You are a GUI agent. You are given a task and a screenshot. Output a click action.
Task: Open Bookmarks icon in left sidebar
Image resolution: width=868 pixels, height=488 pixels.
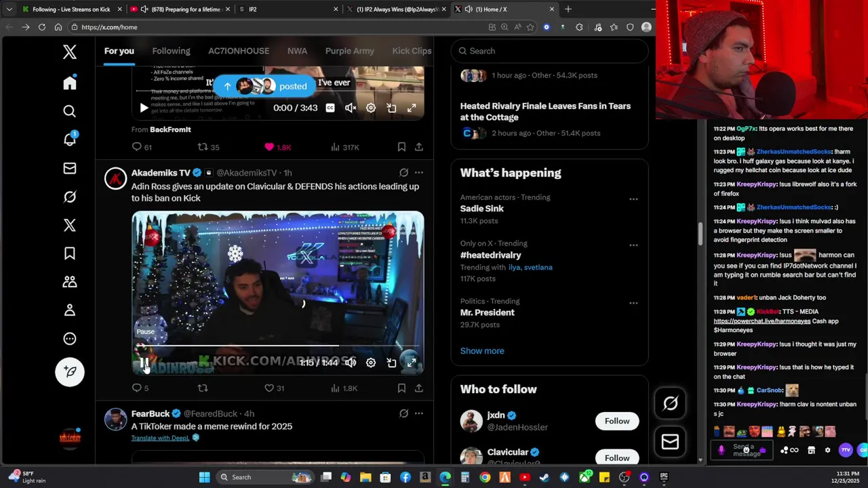tap(69, 253)
